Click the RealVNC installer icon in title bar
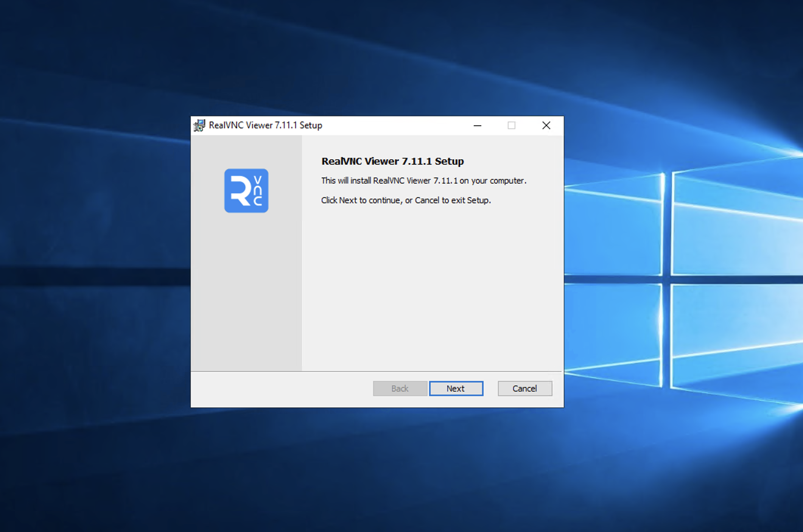 199,125
